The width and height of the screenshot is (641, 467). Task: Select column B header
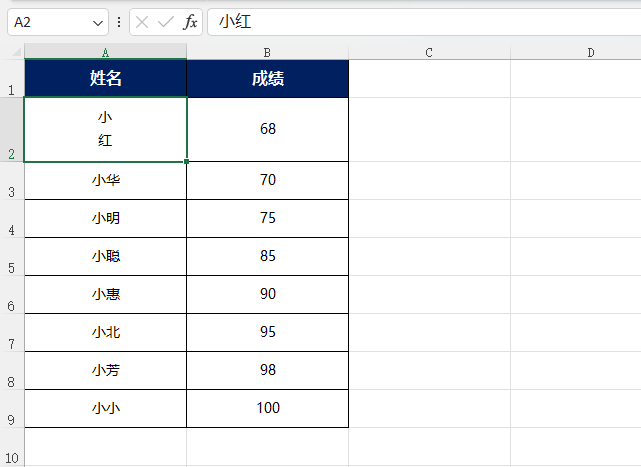(267, 52)
